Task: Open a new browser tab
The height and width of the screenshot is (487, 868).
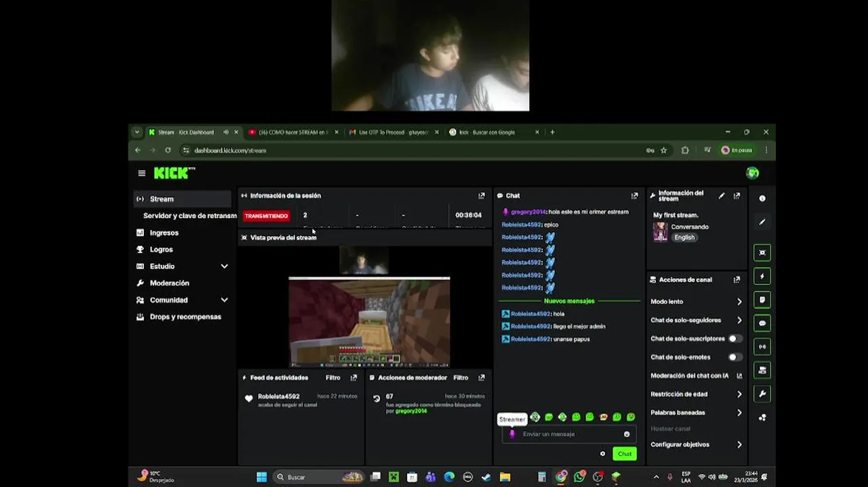Action: tap(552, 133)
